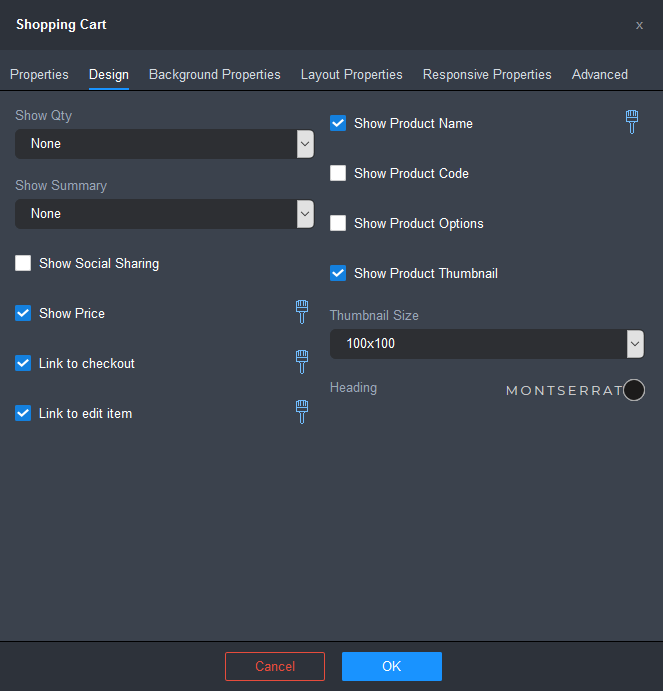The image size is (663, 691).
Task: Open the Thumbnail Size dropdown
Action: point(487,344)
